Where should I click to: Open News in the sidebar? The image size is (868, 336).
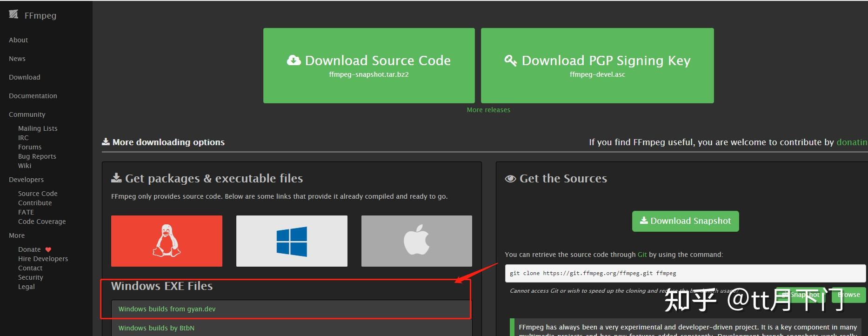17,59
